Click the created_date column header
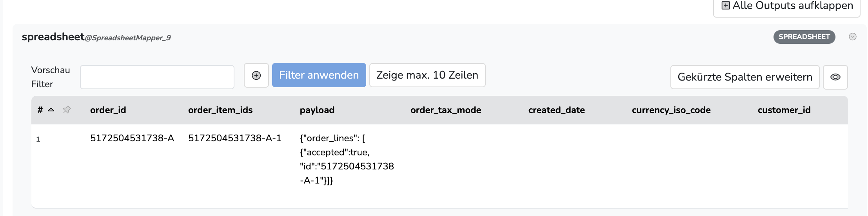Screen dimensions: 868x216 click(x=556, y=110)
